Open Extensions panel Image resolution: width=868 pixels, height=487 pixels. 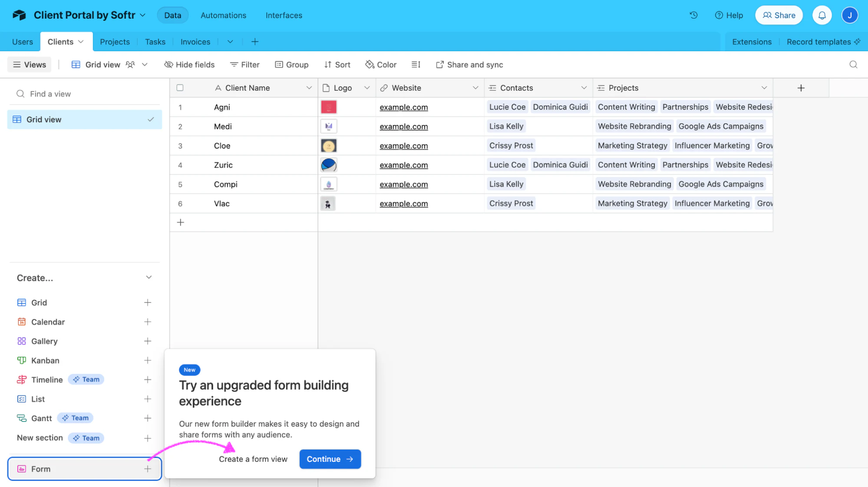click(x=752, y=42)
